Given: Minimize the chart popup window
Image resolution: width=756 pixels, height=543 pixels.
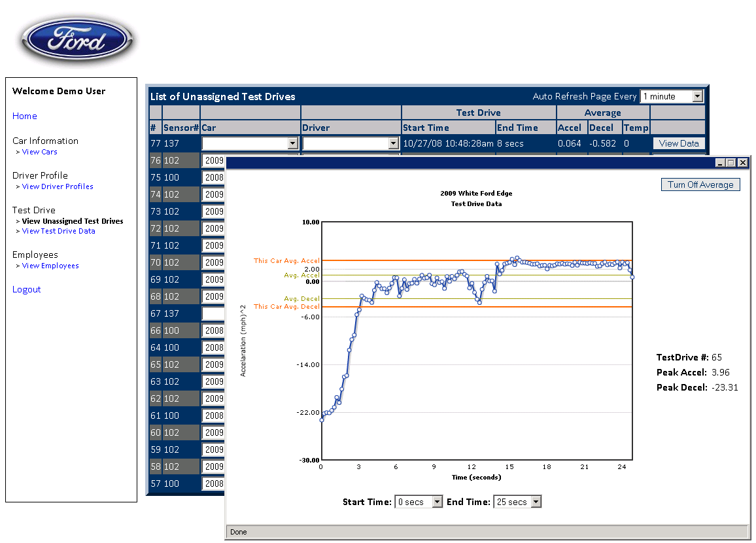Looking at the screenshot, I should coord(720,163).
